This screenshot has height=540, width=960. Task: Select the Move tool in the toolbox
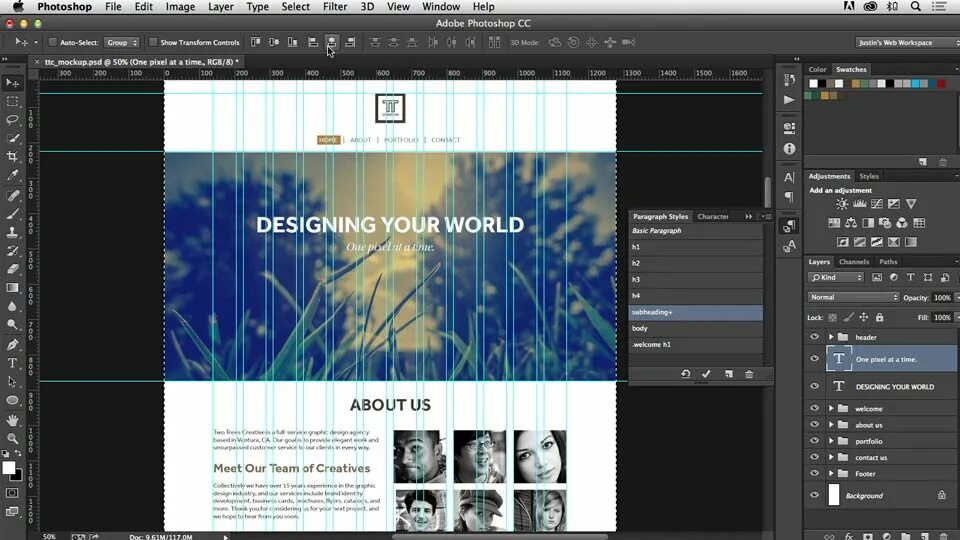coord(12,83)
